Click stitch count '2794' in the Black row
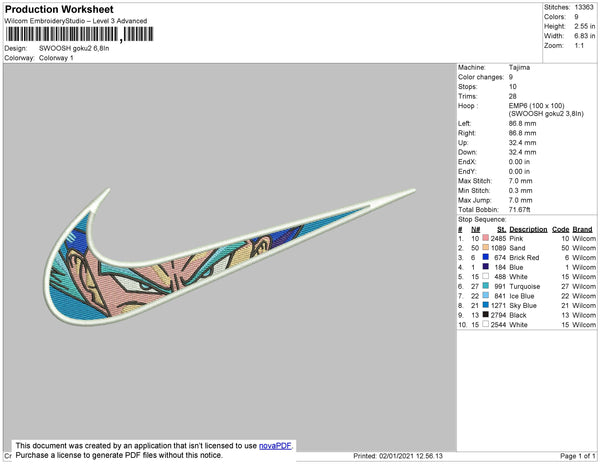This screenshot has width=600, height=464. [x=498, y=315]
